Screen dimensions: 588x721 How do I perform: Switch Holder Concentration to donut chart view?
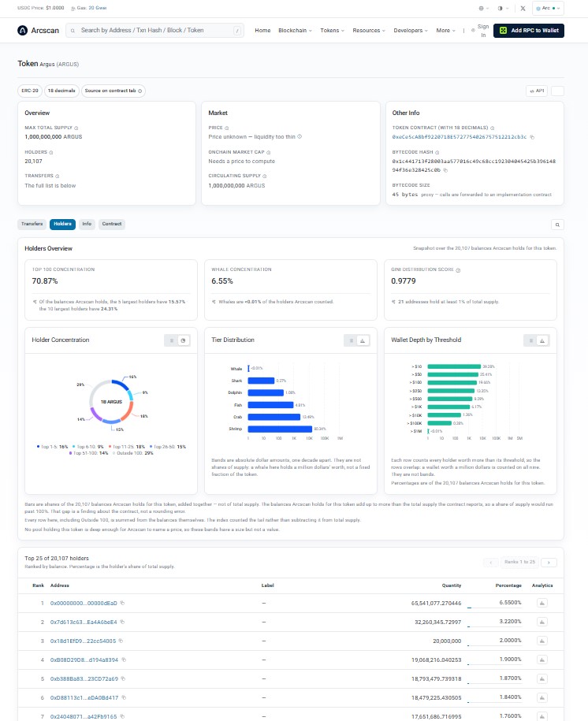(x=184, y=340)
